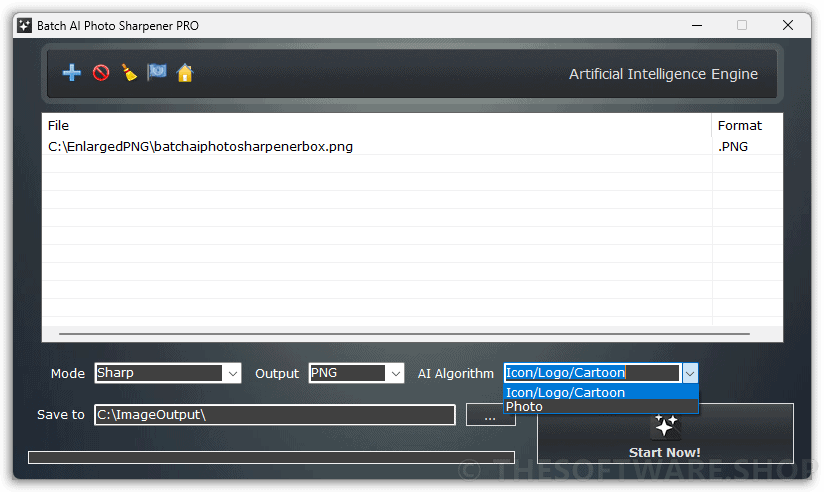Choose Icon/Logo/Cartoon from the list
This screenshot has height=492, width=824.
601,393
